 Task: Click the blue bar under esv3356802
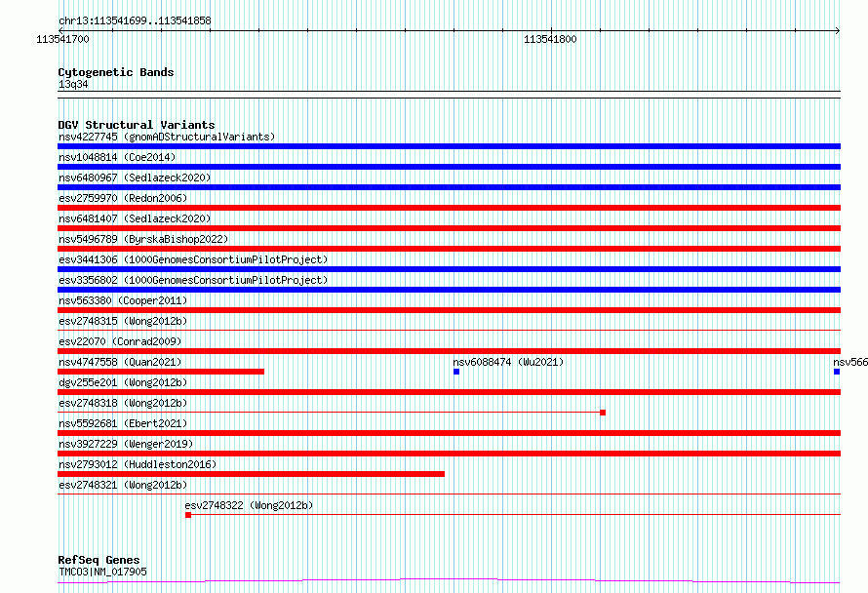tap(449, 290)
